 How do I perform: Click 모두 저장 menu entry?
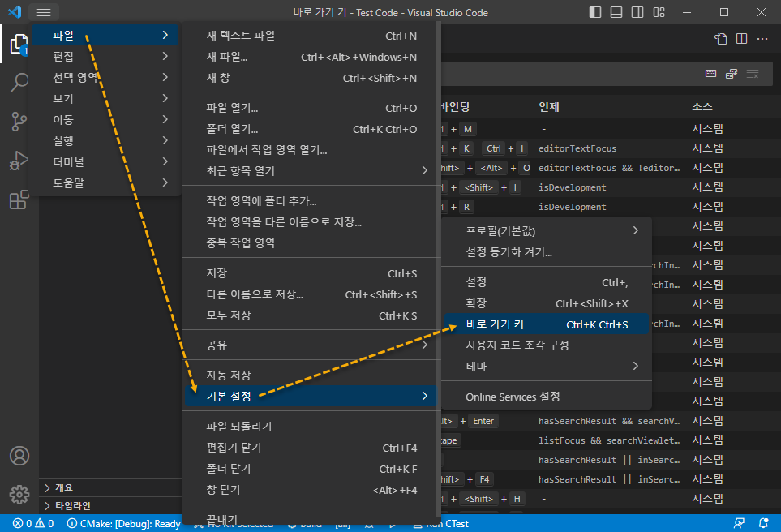[x=311, y=315]
